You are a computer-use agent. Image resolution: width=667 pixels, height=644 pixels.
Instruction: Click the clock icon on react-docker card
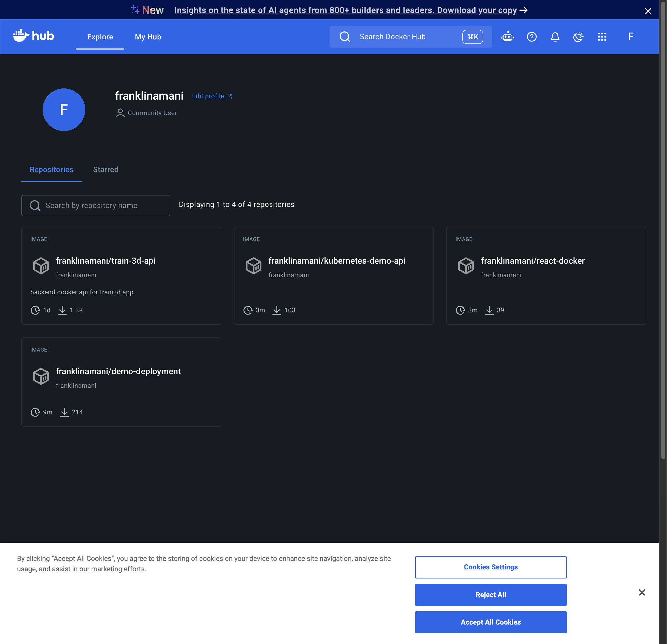[x=460, y=310]
